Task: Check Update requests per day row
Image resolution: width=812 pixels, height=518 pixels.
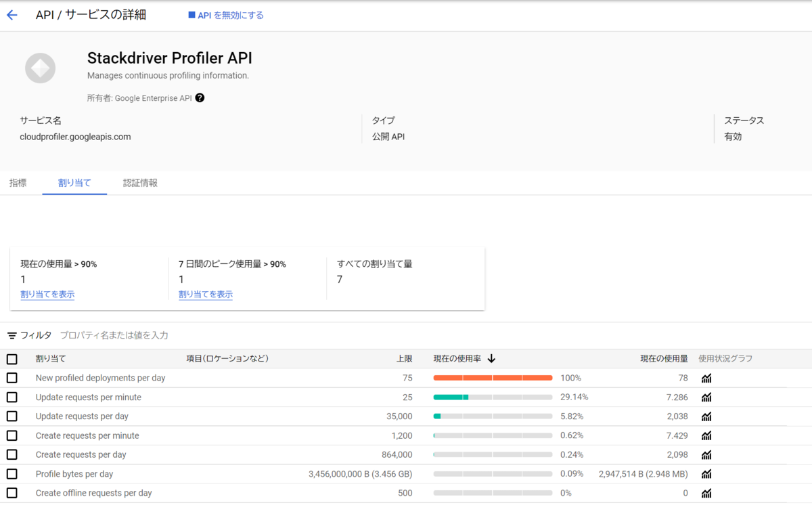Action: coord(12,416)
